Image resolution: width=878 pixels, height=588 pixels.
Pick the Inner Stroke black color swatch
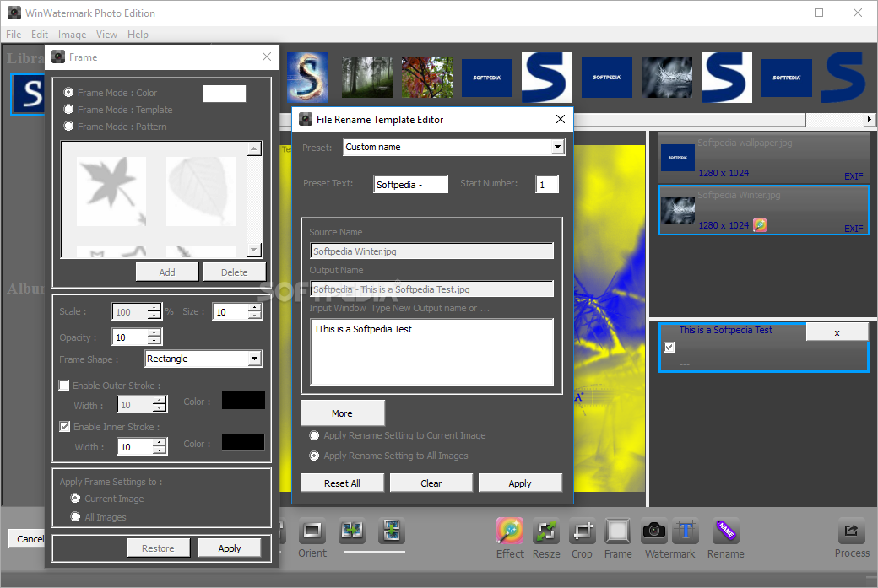(243, 442)
